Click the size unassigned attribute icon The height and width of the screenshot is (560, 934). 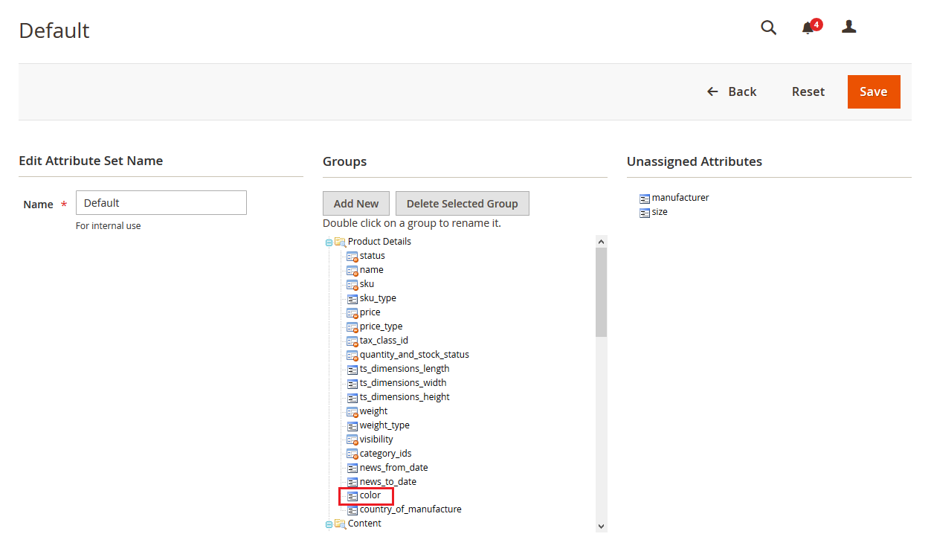[645, 213]
